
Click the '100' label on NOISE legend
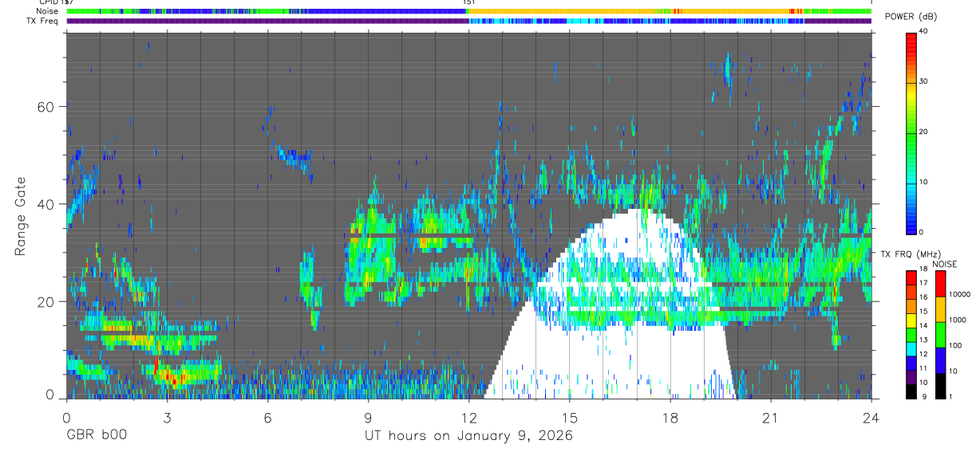tap(956, 345)
